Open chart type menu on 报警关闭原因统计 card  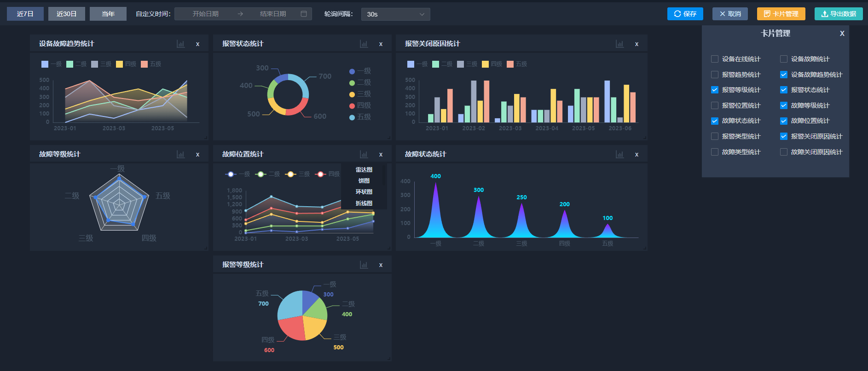click(x=619, y=44)
